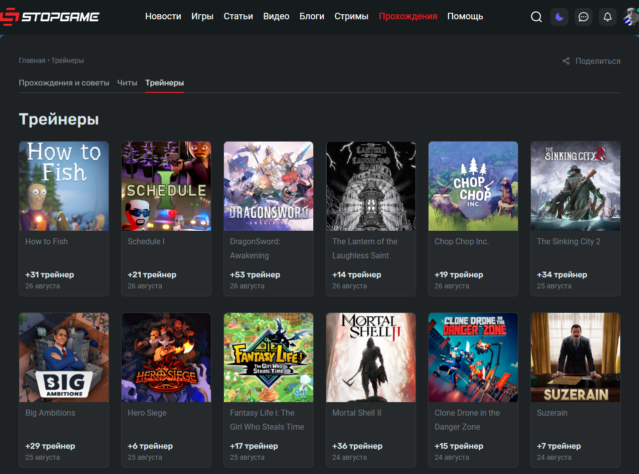Image resolution: width=639 pixels, height=474 pixels.
Task: Click the +53 трейнер count
Action: [x=255, y=275]
